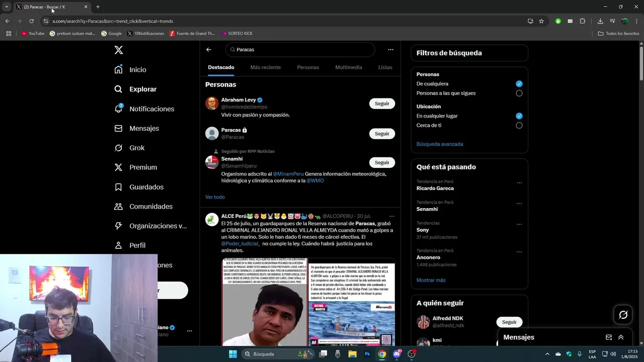Open YouTube bookmark in bookmarks bar
Viewport: 644px width, 362px height.
[x=33, y=34]
